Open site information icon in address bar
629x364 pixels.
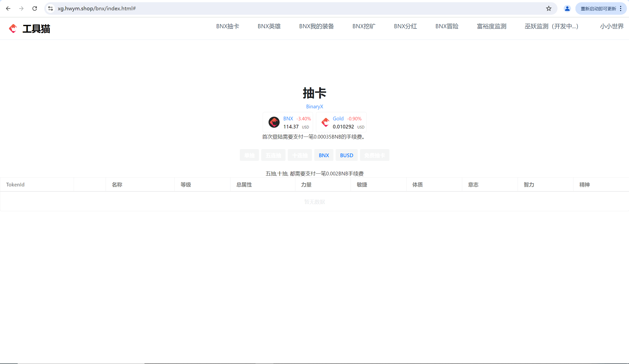(x=50, y=9)
